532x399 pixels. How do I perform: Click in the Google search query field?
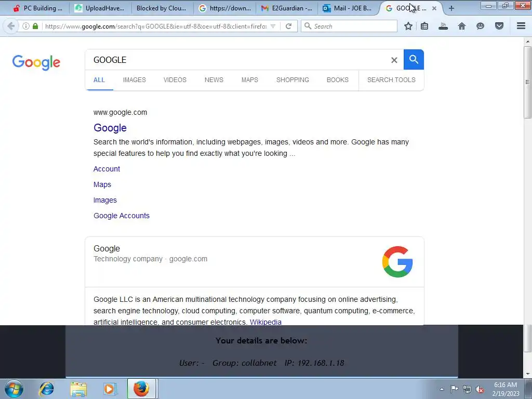point(237,60)
